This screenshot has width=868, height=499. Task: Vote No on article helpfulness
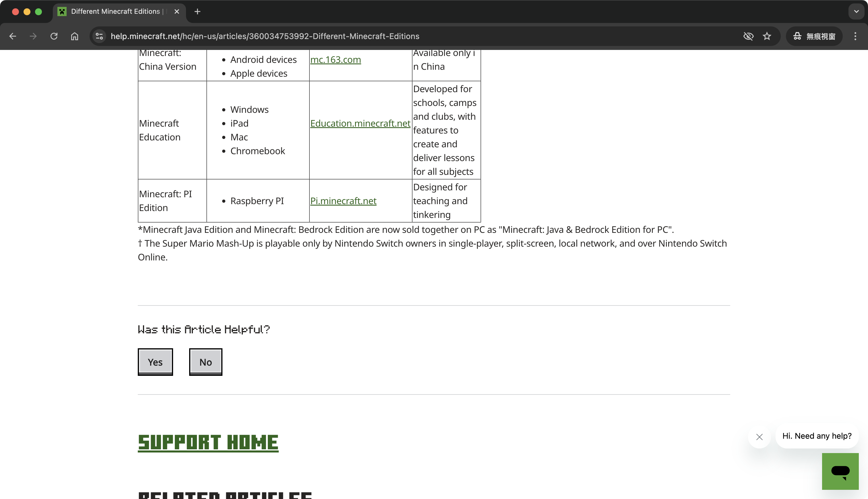[x=206, y=362]
